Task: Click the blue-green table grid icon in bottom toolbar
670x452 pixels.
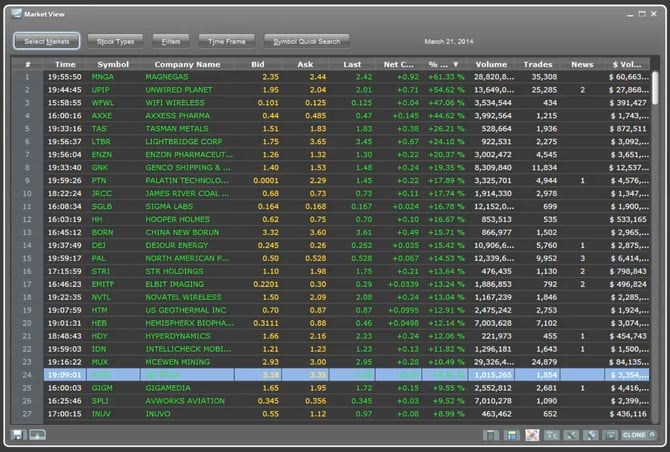Action: coord(511,435)
